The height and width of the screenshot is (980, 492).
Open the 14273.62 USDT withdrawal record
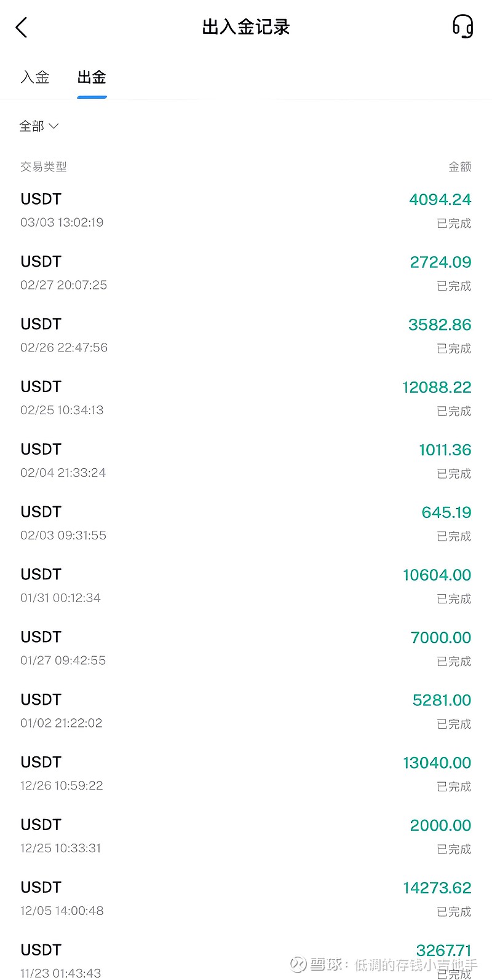(246, 900)
